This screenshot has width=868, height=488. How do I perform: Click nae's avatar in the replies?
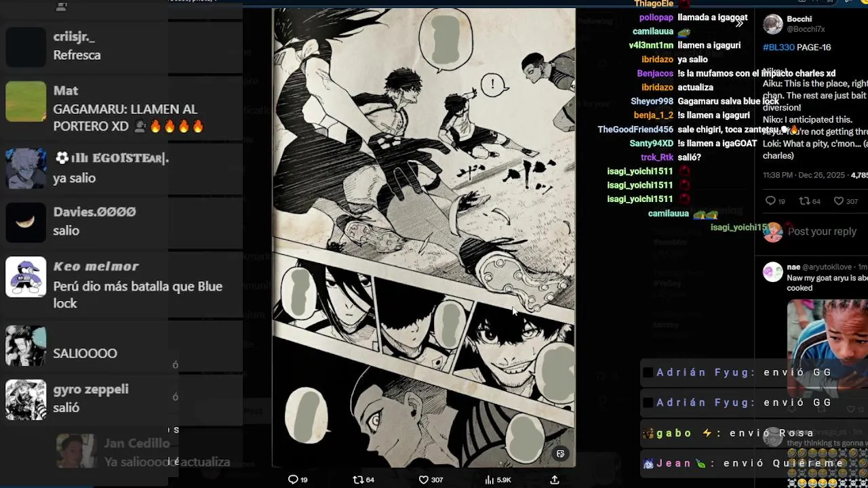pos(772,272)
